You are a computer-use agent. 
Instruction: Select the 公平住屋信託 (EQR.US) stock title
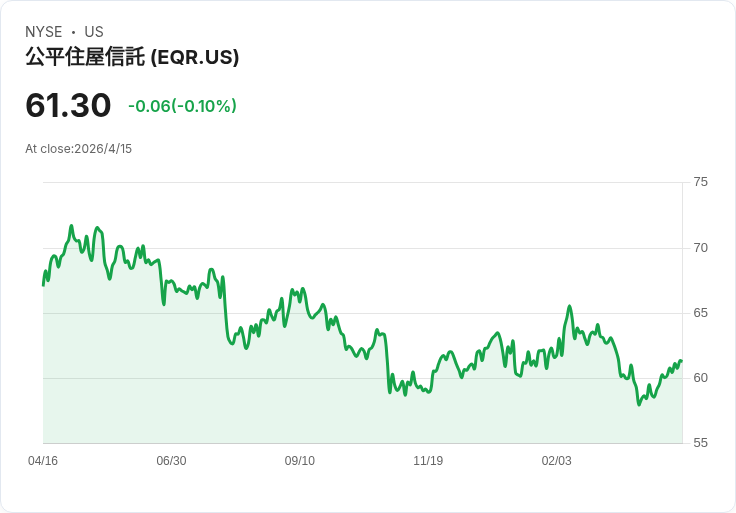(132, 58)
